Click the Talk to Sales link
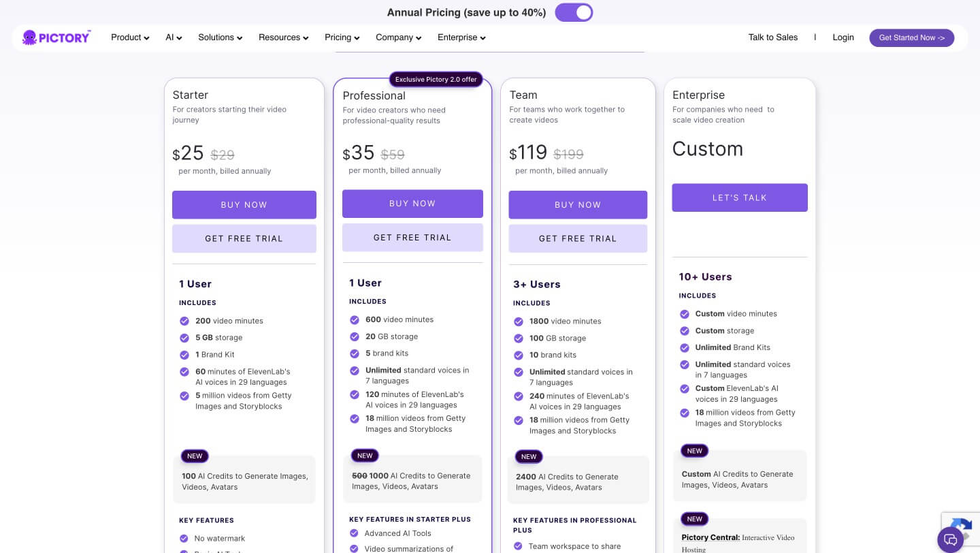980x553 pixels. pyautogui.click(x=773, y=37)
